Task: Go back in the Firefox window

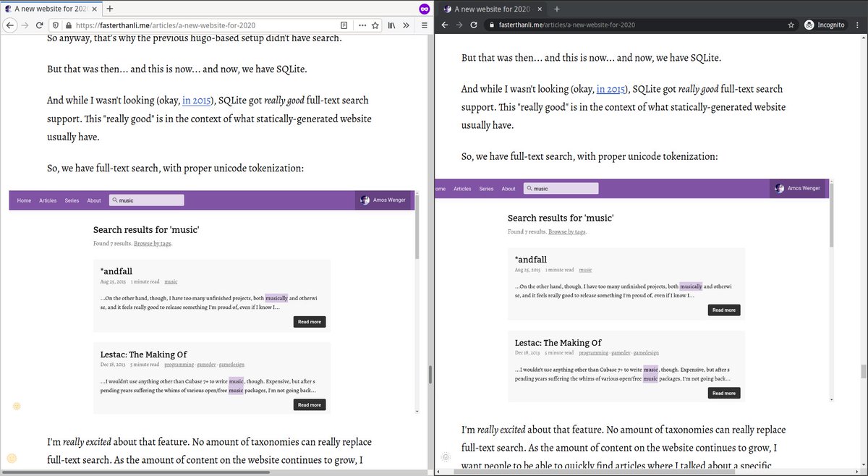Action: pyautogui.click(x=10, y=25)
